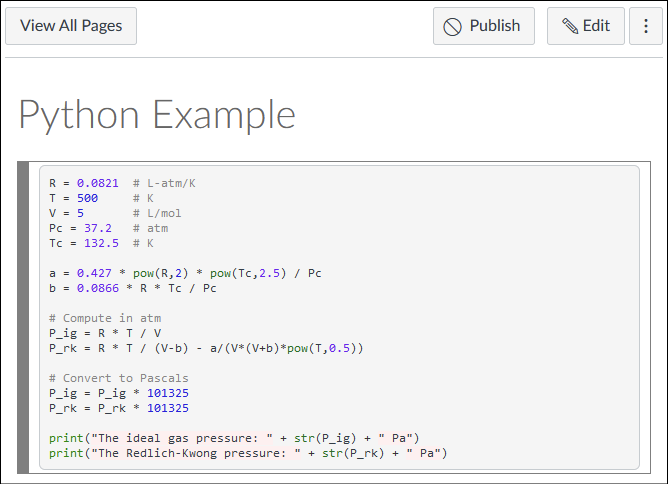Screen dimensions: 668x484
Task: Click the line computing parameter a
Action: click(x=185, y=273)
